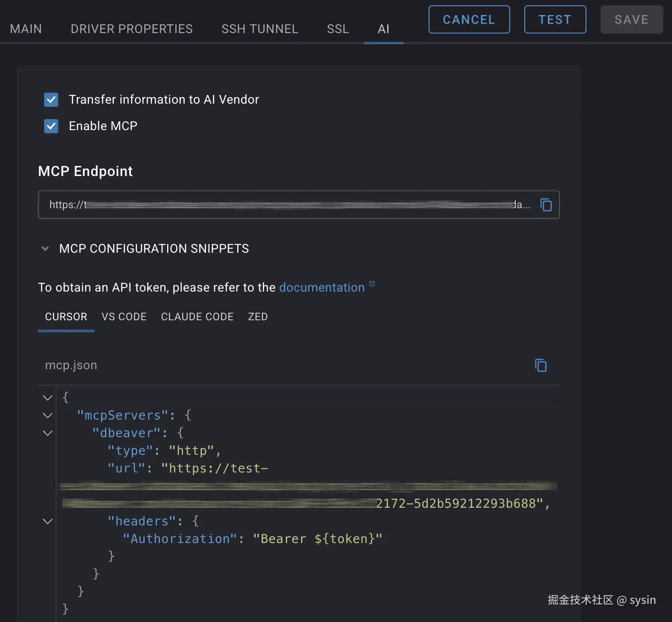Image resolution: width=672 pixels, height=622 pixels.
Task: Fold the headers JSON block
Action: point(48,521)
